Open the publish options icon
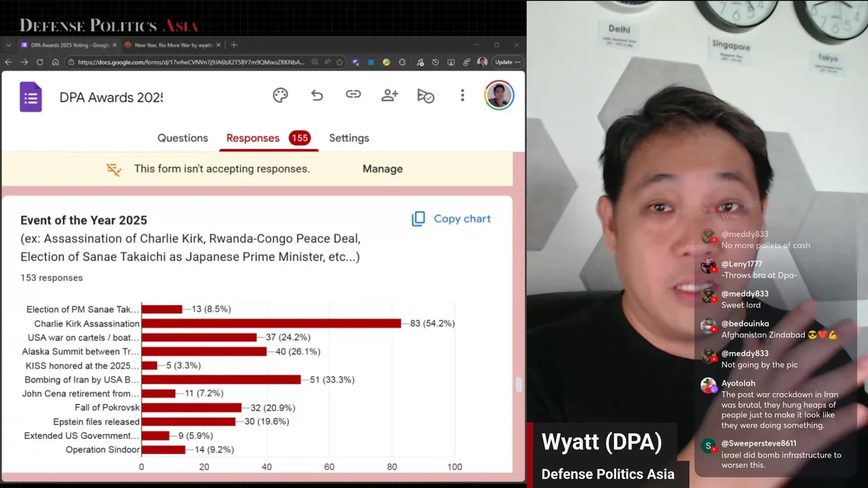The width and height of the screenshot is (868, 488). pyautogui.click(x=425, y=96)
